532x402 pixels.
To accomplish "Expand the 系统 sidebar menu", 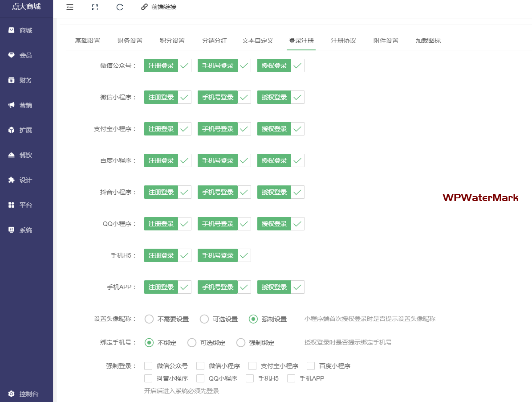I will (26, 230).
